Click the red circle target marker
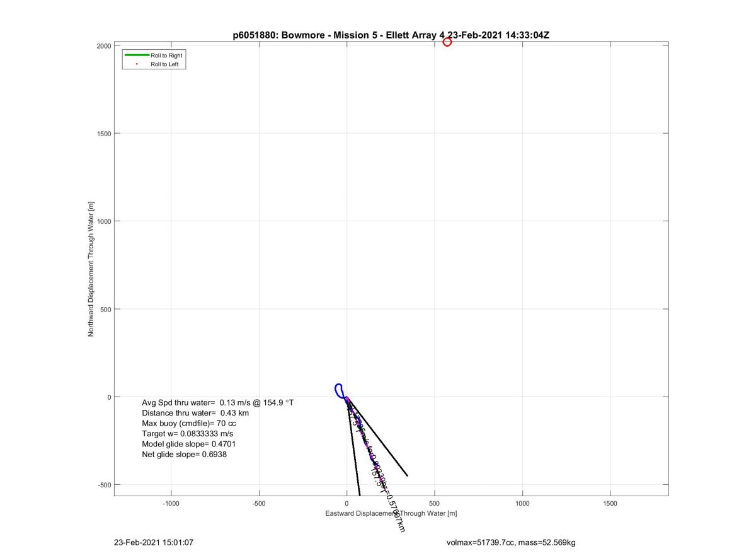756x558 pixels. [x=447, y=42]
